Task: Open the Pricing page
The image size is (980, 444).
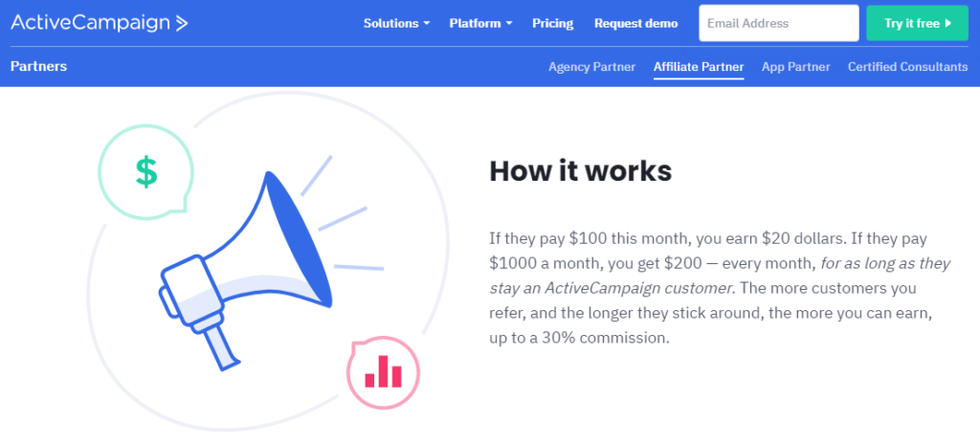Action: point(553,23)
